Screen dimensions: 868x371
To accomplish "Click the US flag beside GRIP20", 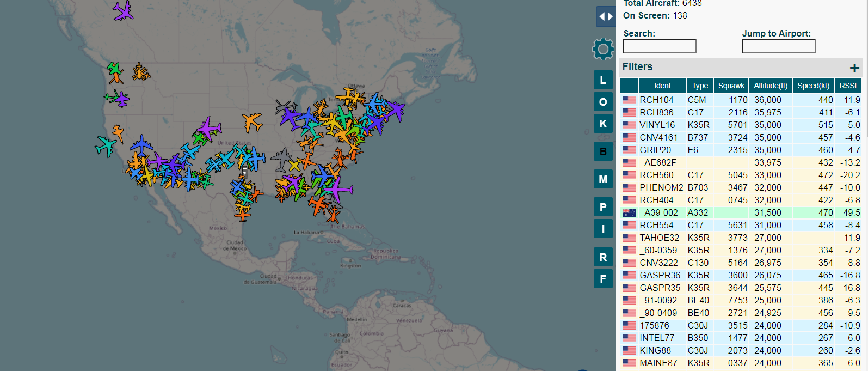I will click(629, 150).
